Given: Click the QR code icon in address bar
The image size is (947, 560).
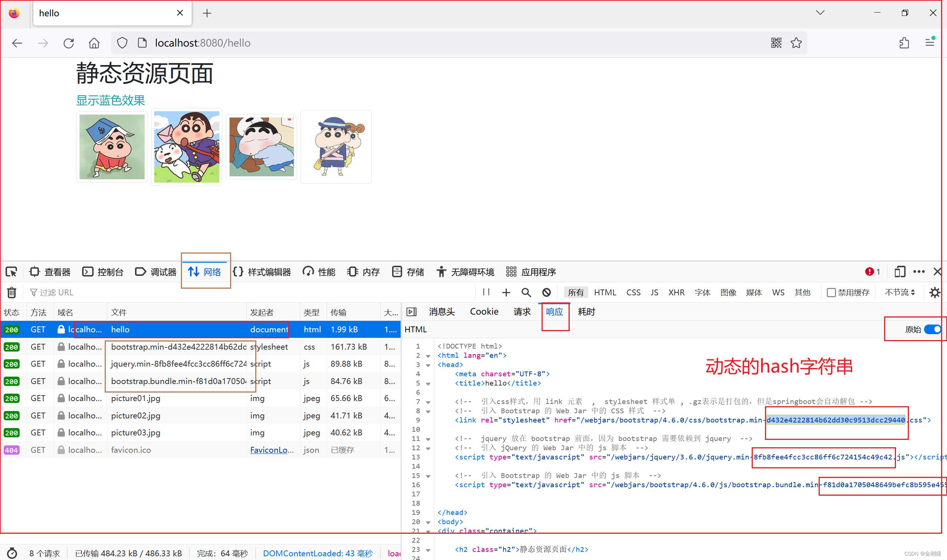Looking at the screenshot, I should click(776, 43).
